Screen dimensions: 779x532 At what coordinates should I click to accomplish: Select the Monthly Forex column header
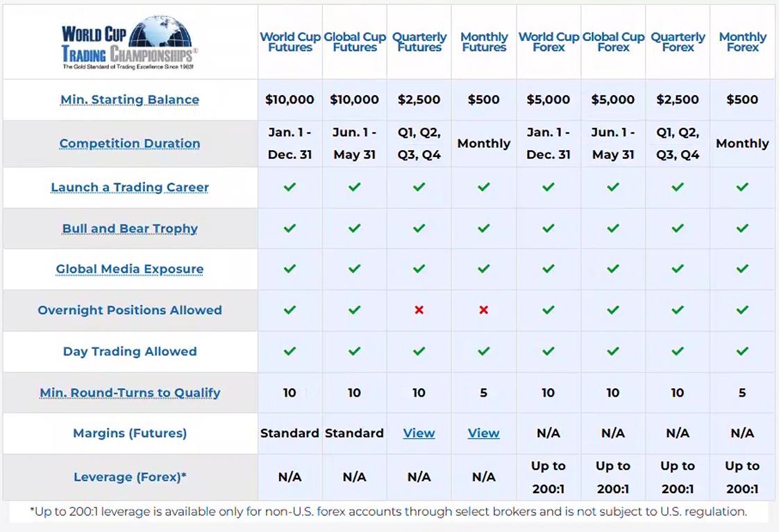[x=743, y=42]
